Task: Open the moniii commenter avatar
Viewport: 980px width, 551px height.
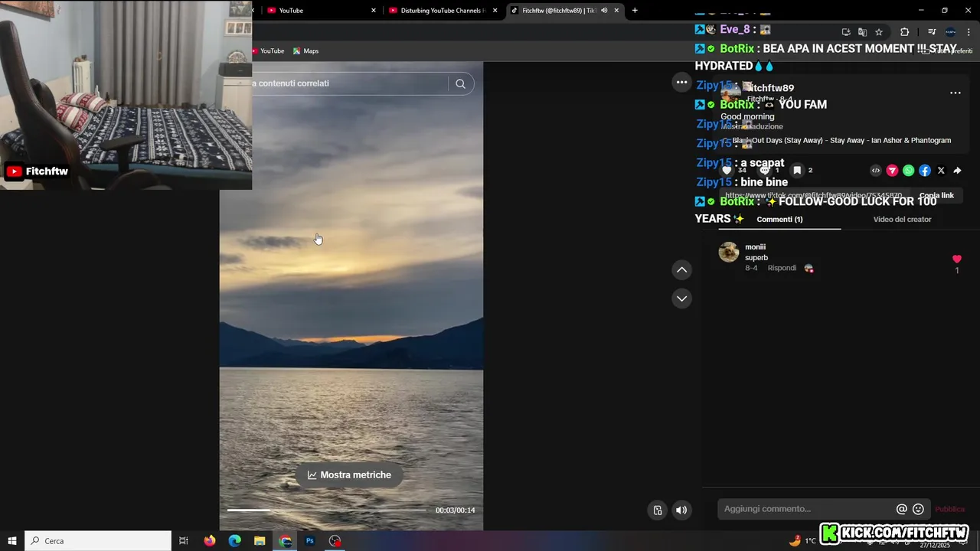Action: pos(729,252)
